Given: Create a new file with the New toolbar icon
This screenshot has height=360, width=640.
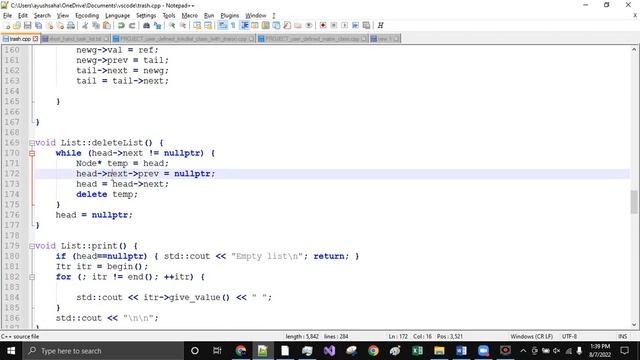Looking at the screenshot, I should pyautogui.click(x=7, y=25).
